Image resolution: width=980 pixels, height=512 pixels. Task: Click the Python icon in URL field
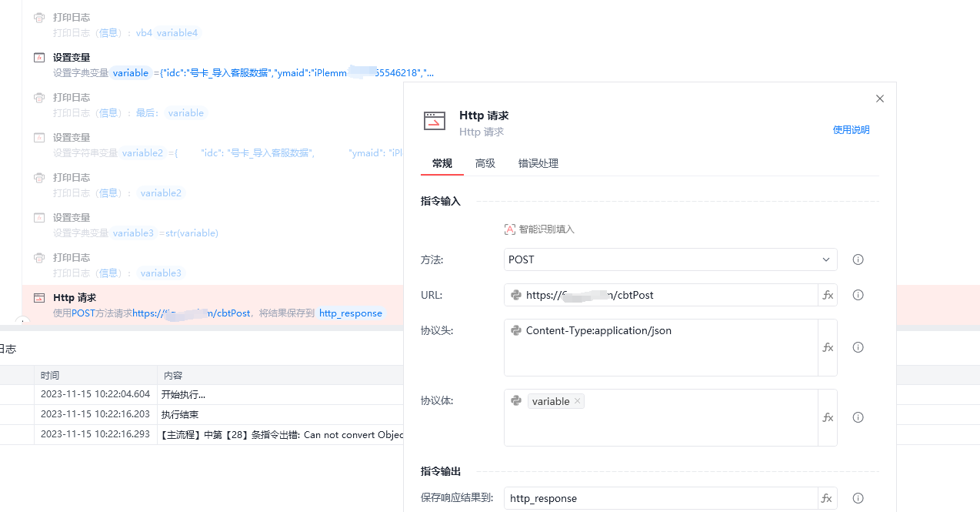[x=516, y=295]
